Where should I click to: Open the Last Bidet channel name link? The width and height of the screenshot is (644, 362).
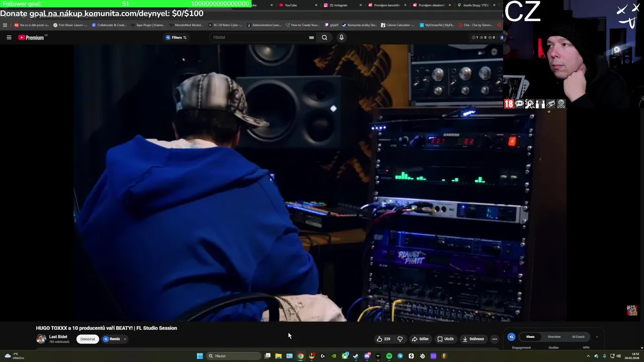click(x=58, y=337)
